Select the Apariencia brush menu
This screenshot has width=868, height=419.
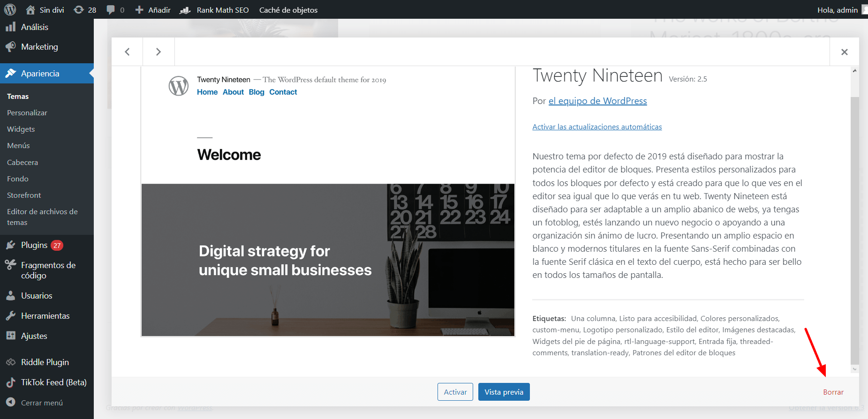[47, 74]
